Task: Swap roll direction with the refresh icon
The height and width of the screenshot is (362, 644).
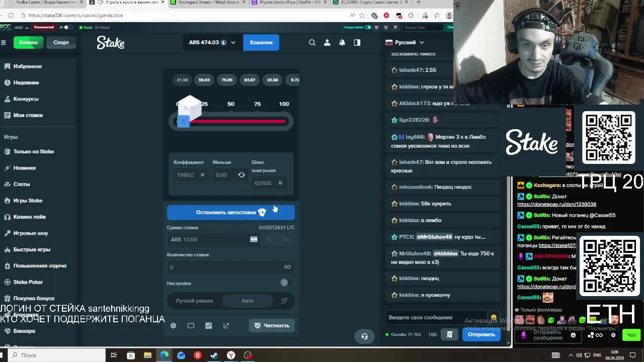Action: tap(242, 175)
